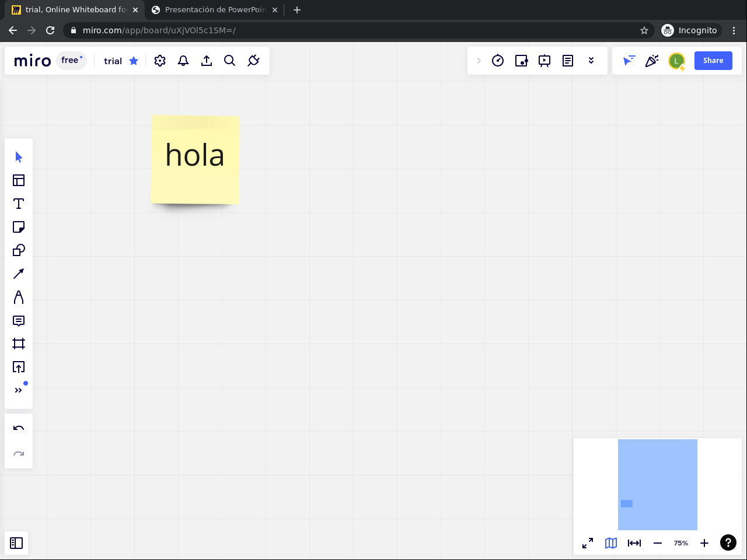Toggle the minimap view

tap(611, 543)
